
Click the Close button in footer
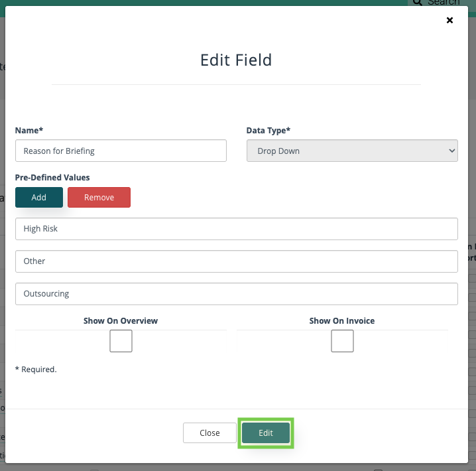point(209,433)
